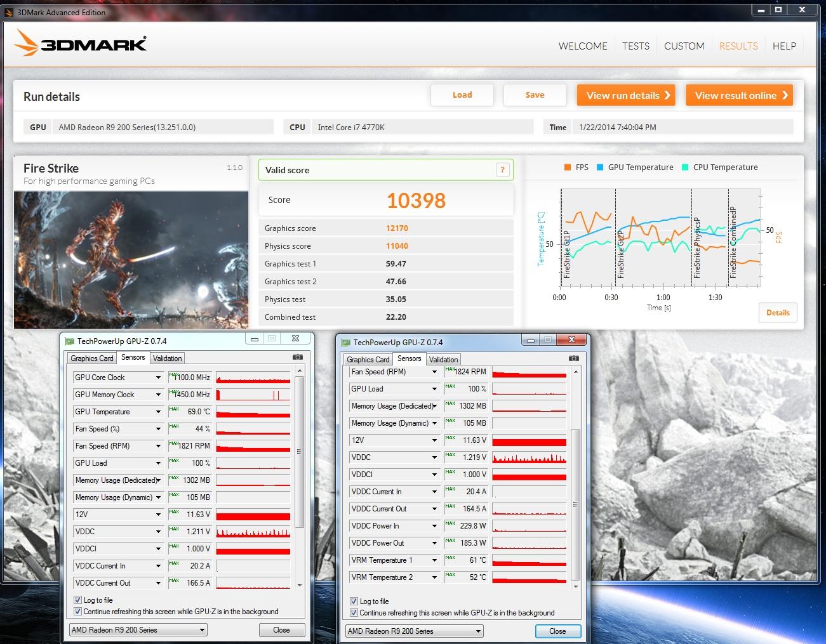
Task: Click the green CPU Temperature legend square
Action: point(685,168)
